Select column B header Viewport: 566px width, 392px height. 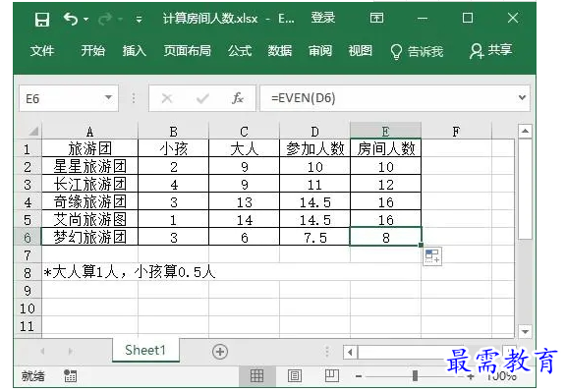[173, 132]
